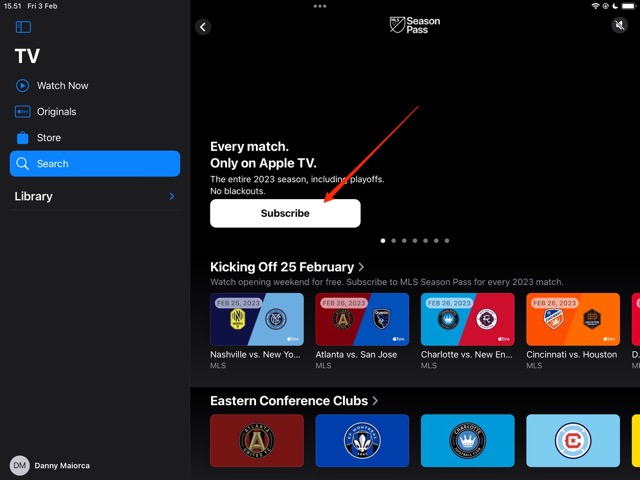
Task: Expand the Library section
Action: [x=95, y=196]
